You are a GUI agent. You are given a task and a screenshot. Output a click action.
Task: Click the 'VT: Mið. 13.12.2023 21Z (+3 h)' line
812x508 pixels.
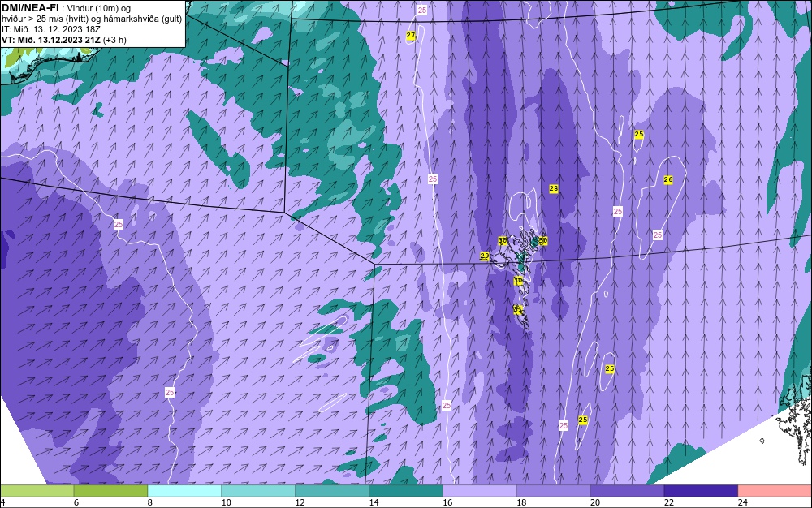pos(63,40)
